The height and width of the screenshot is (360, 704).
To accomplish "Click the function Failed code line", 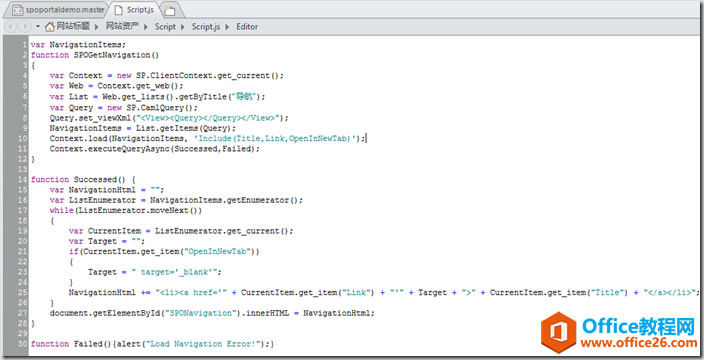I will (x=152, y=344).
